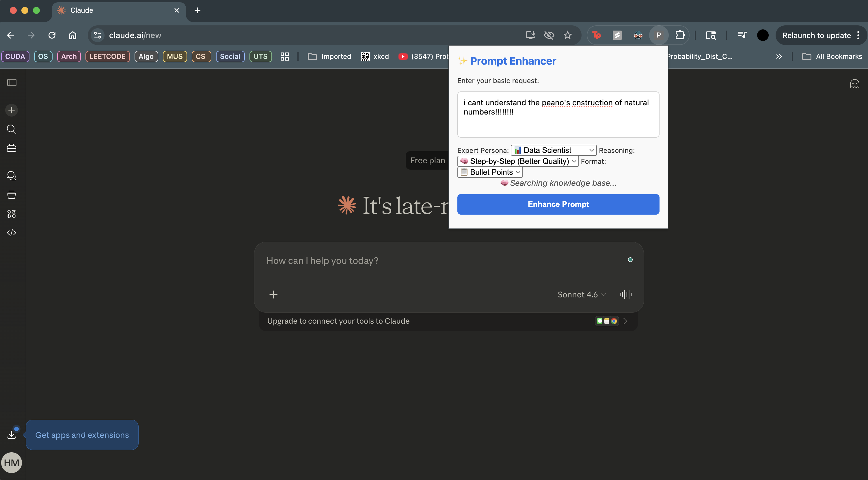Image resolution: width=868 pixels, height=480 pixels.
Task: Click the add attachment plus in composer
Action: [x=273, y=295]
